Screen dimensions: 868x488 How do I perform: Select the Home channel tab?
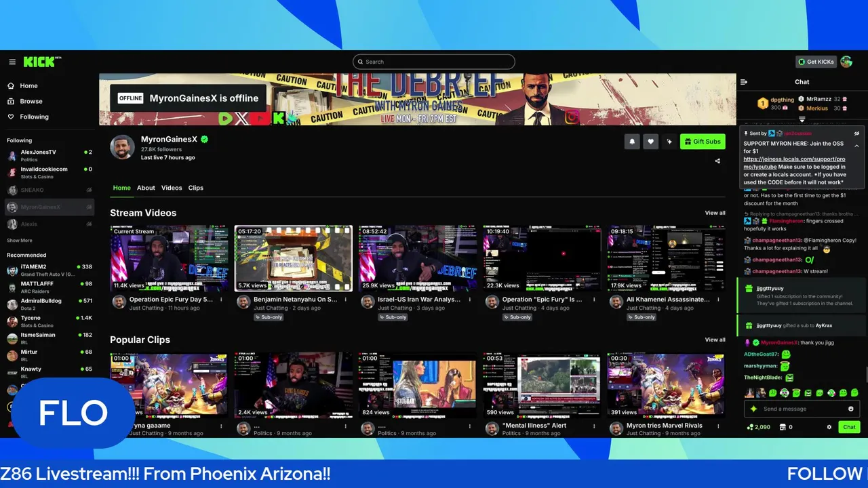(121, 188)
